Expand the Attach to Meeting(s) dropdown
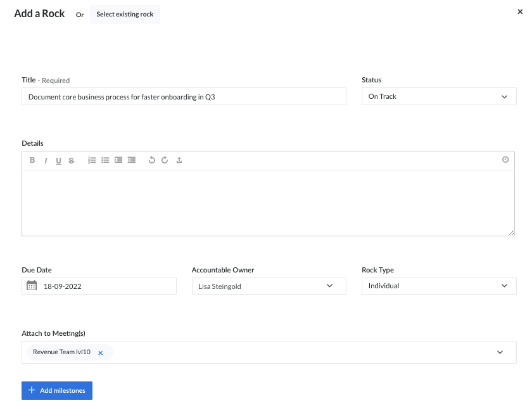This screenshot has height=415, width=532. 500,352
